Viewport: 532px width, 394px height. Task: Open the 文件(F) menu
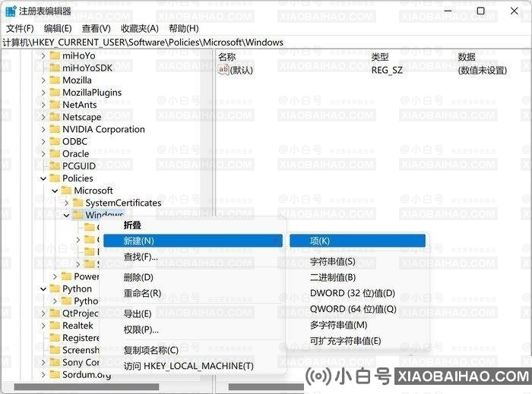pyautogui.click(x=20, y=28)
